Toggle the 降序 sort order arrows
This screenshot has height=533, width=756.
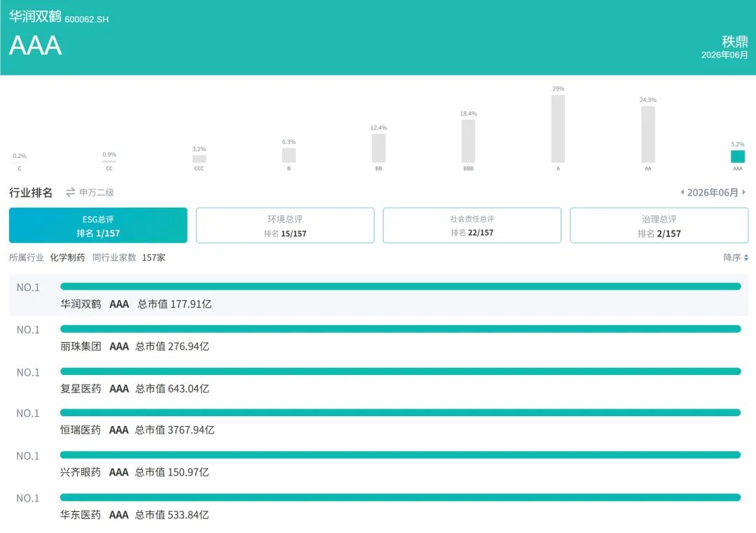(746, 258)
